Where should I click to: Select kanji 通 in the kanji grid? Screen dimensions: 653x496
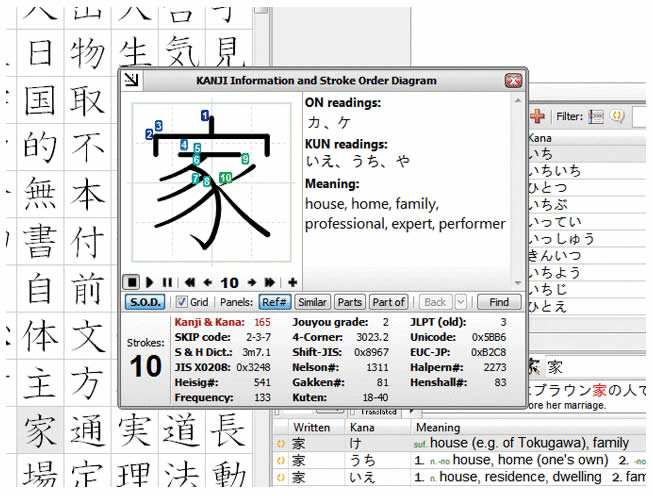click(x=87, y=431)
